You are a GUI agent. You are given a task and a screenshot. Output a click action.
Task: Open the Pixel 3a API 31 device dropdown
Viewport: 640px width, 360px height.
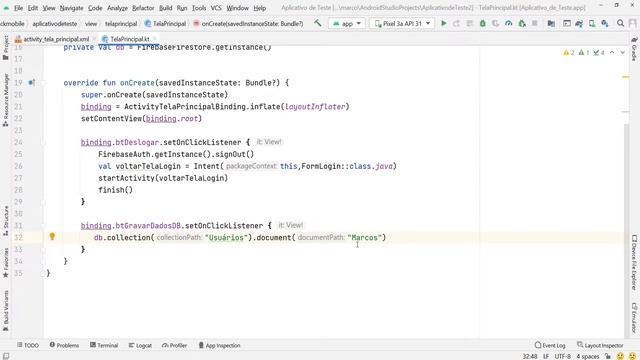pos(402,24)
